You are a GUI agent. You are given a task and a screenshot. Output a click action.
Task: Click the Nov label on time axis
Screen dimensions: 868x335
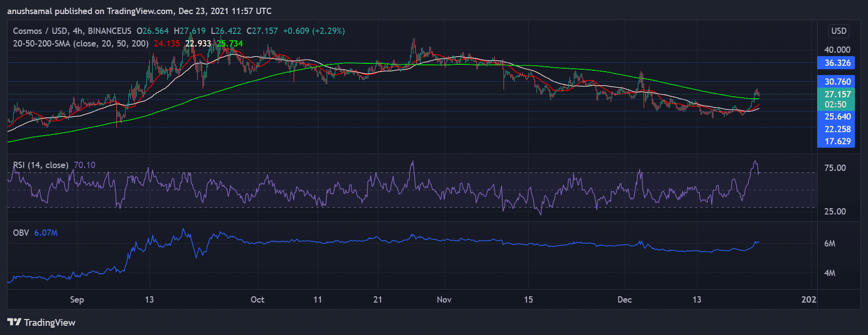point(444,300)
